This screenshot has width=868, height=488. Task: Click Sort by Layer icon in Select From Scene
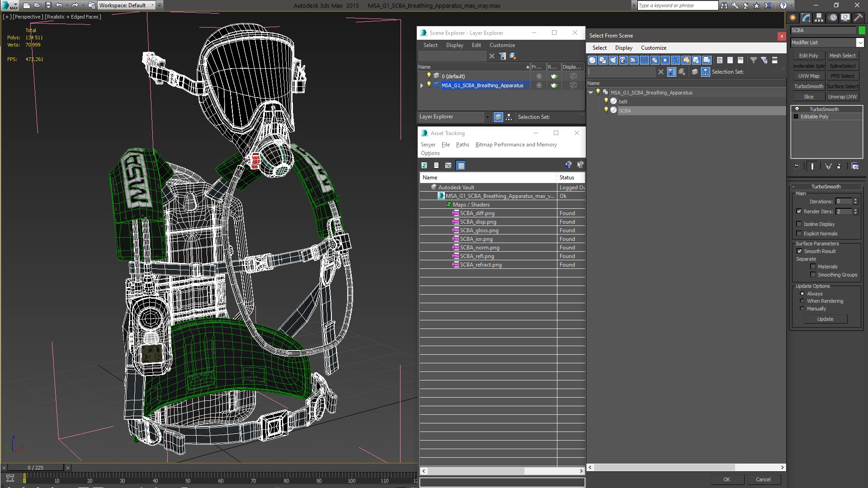(695, 72)
